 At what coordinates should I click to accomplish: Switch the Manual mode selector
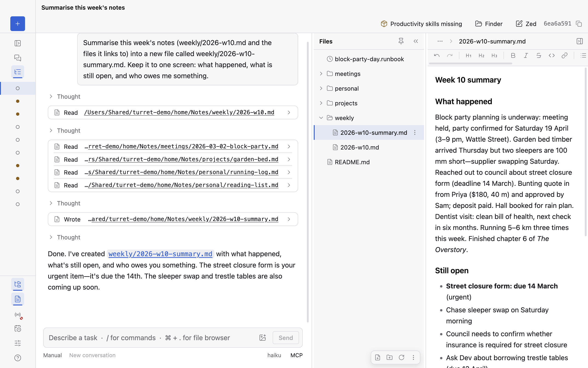coord(52,355)
